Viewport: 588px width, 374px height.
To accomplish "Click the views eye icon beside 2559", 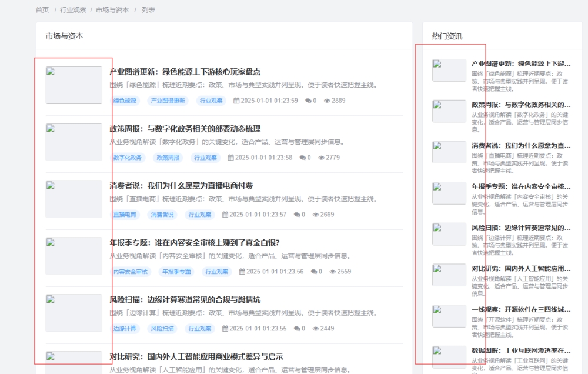I will click(x=333, y=272).
